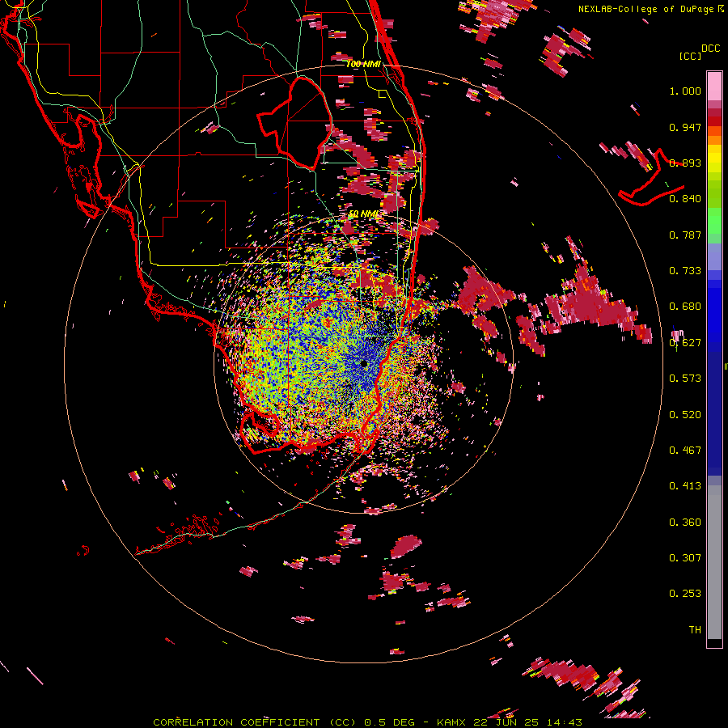Click the black radar site dot at center
Image resolution: width=728 pixels, height=728 pixels.
click(x=364, y=363)
